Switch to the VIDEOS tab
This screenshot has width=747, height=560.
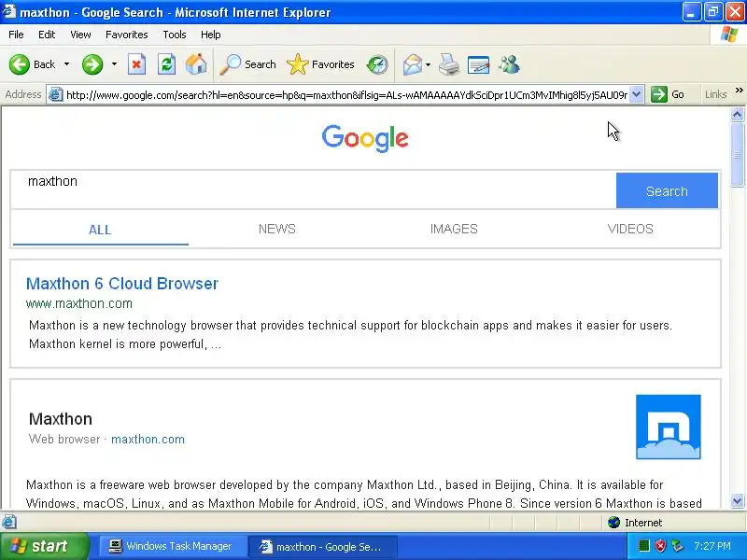630,229
